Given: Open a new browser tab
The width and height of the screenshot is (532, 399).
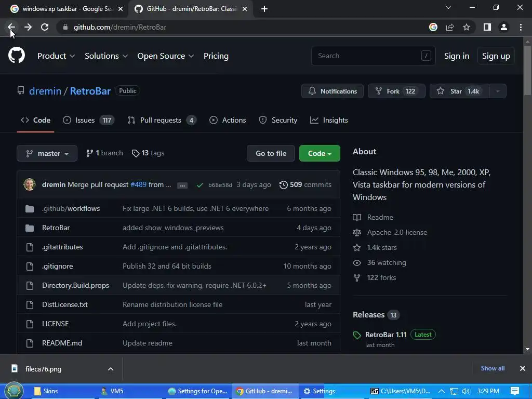Looking at the screenshot, I should [x=264, y=9].
